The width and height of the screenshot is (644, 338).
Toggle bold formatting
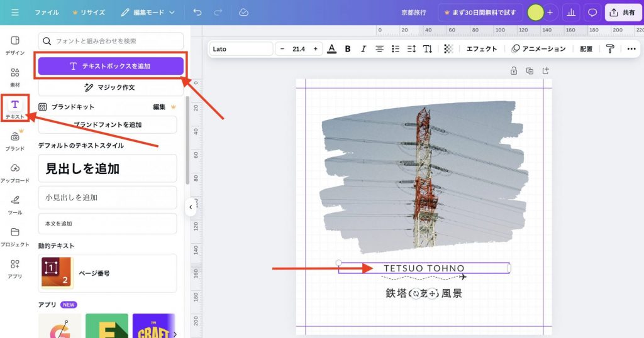348,49
